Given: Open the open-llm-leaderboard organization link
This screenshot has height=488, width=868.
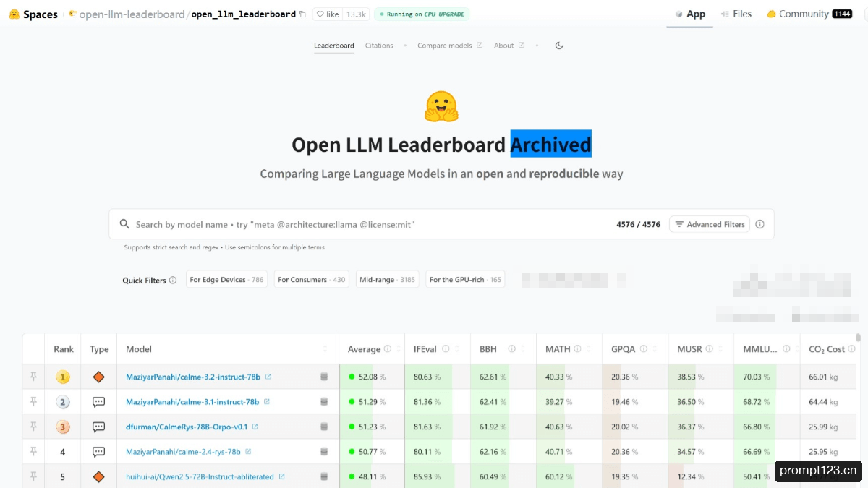Looking at the screenshot, I should click(132, 14).
